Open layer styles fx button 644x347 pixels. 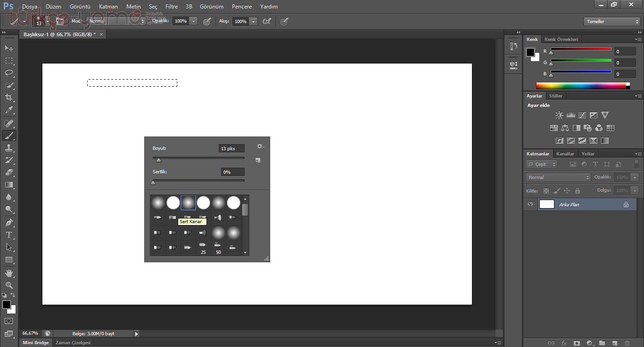click(563, 343)
